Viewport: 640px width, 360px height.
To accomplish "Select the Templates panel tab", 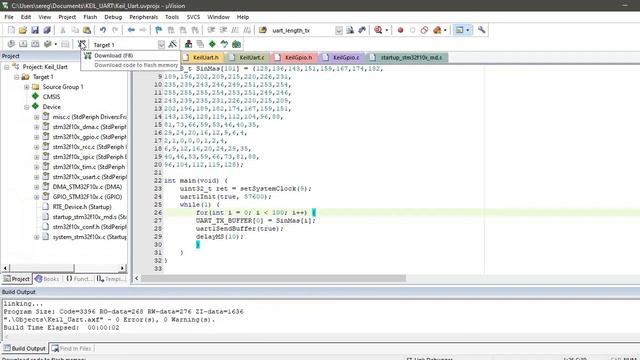I will click(111, 279).
